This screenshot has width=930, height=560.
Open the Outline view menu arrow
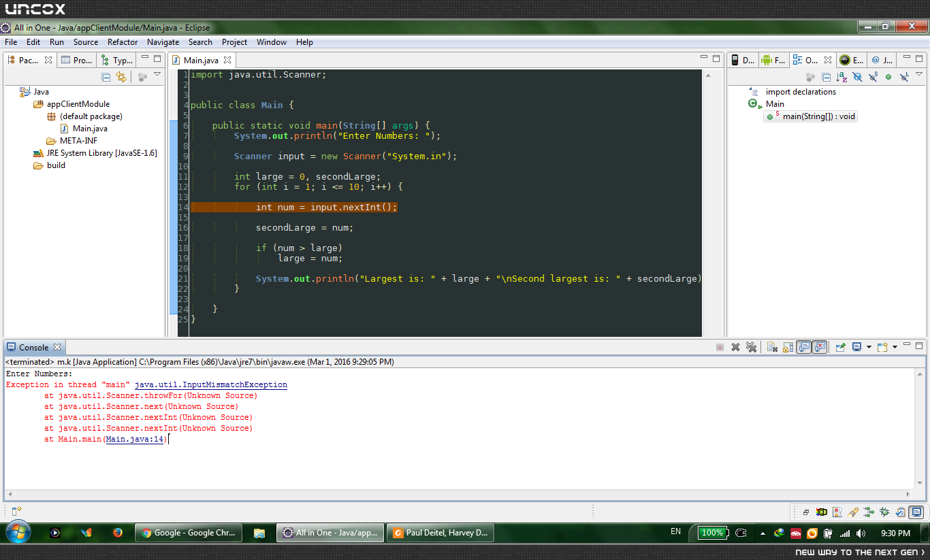[919, 75]
